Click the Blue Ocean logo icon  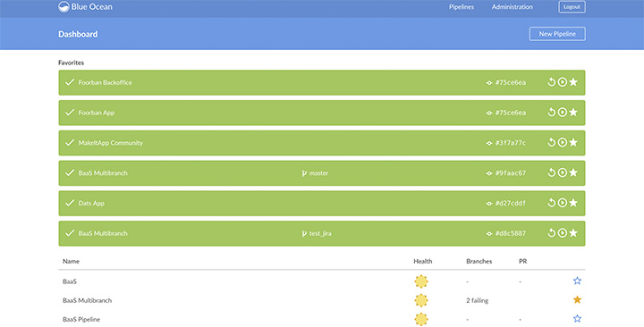pos(64,6)
